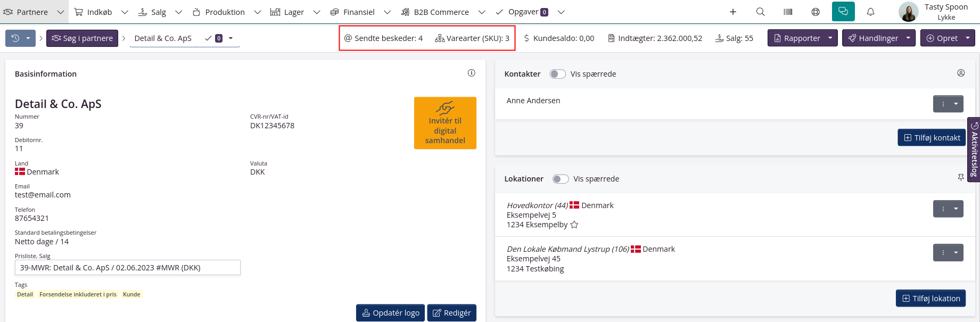Toggle Vis spærrede for Lokationer
Viewport: 980px width, 322px height.
(561, 179)
